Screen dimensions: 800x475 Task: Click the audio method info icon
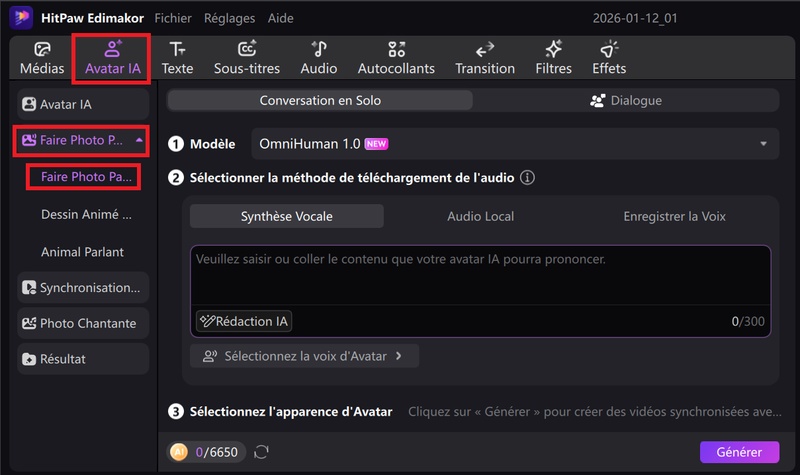(x=527, y=178)
